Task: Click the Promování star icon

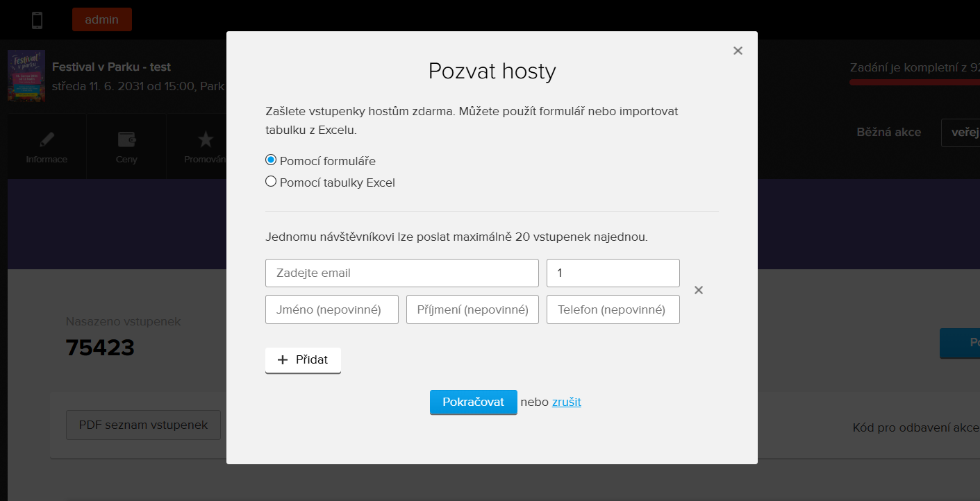Action: [205, 139]
